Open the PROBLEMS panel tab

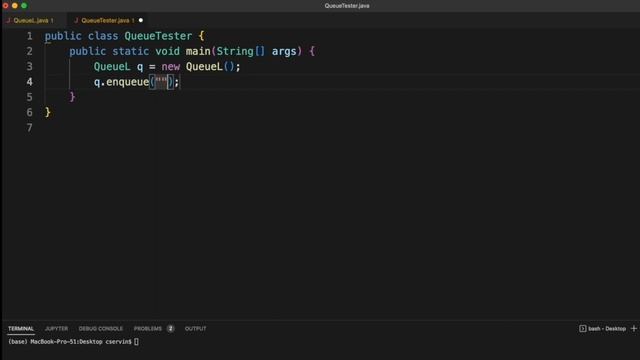coord(148,329)
